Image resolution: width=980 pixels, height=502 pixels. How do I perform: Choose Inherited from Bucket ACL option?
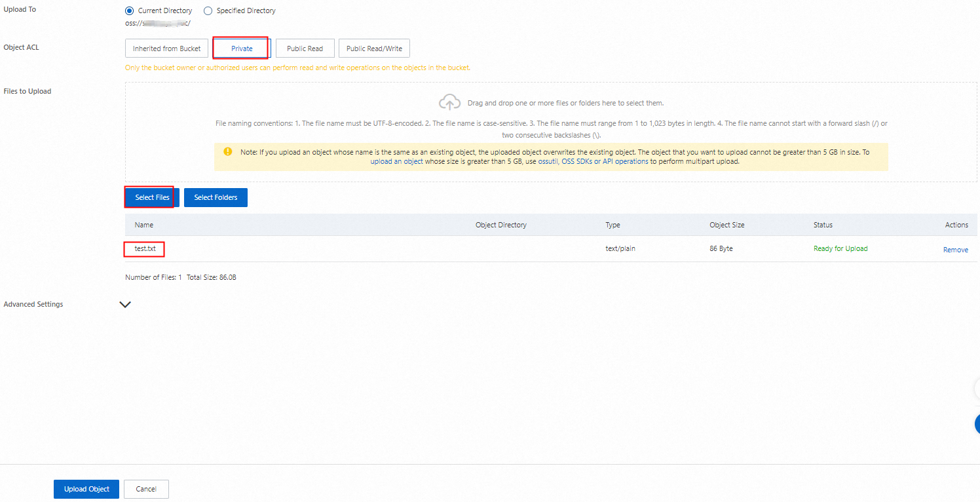pos(167,48)
